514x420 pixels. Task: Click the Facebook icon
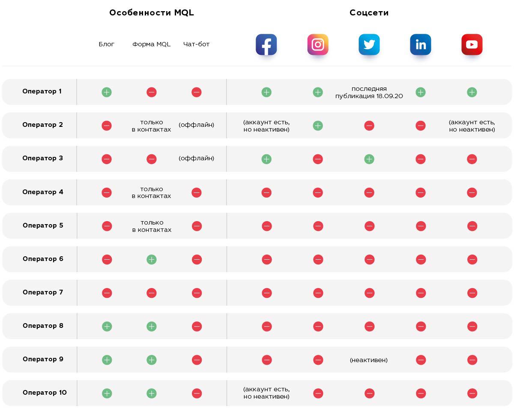click(x=266, y=45)
